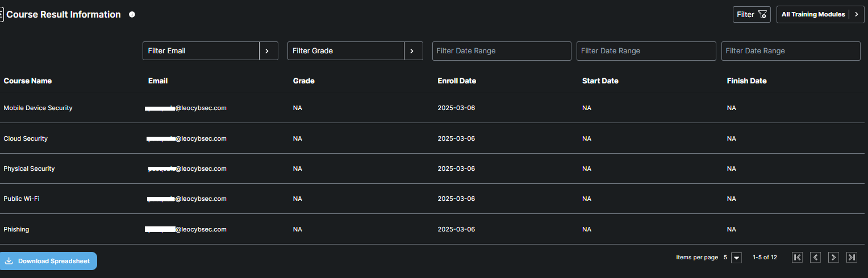
Task: Click the panel icon left of the title
Action: tap(2, 15)
